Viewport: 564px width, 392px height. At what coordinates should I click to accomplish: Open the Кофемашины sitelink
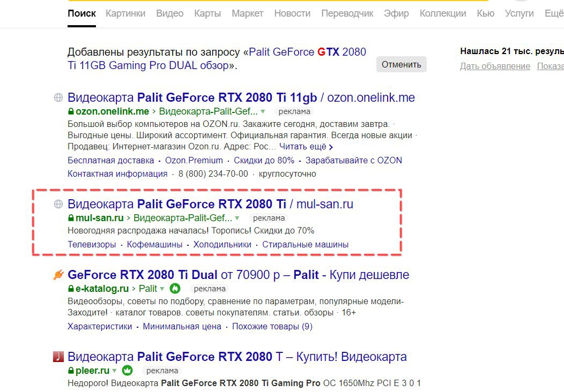tap(154, 245)
